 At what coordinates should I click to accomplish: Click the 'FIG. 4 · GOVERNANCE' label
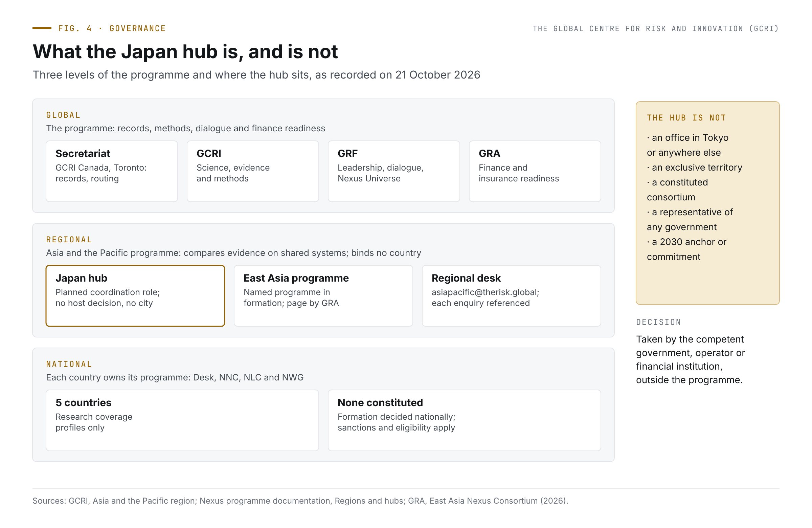pos(112,28)
